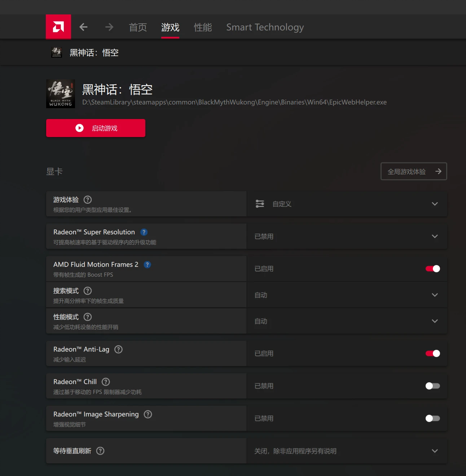Turn off Radeon Anti-Lag toggle

coord(433,354)
